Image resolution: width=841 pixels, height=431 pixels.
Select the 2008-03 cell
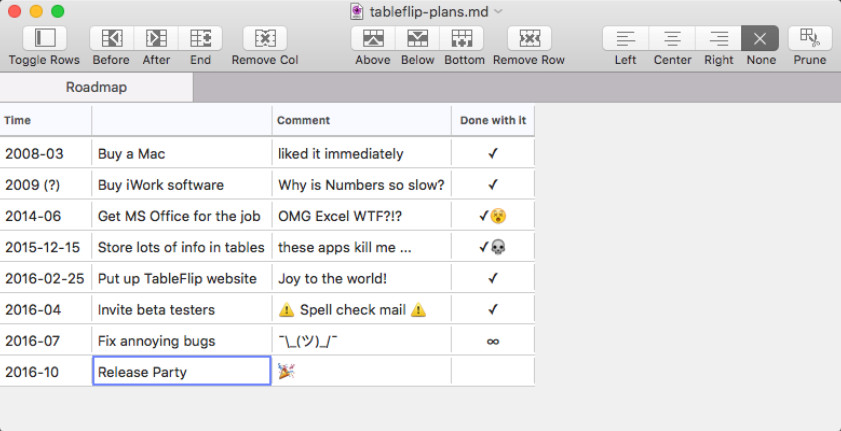[x=46, y=154]
